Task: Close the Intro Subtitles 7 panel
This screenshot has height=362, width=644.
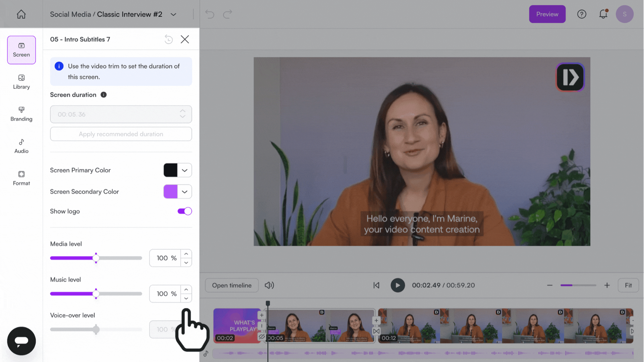Action: [185, 39]
